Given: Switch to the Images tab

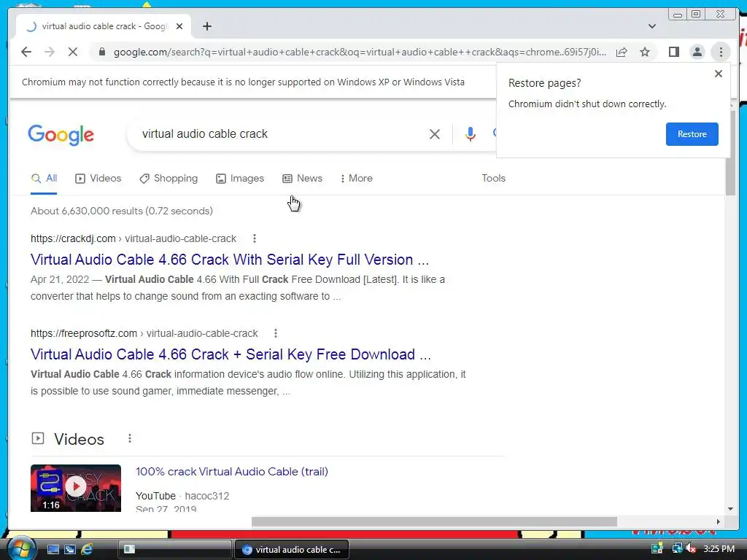Looking at the screenshot, I should [x=240, y=179].
